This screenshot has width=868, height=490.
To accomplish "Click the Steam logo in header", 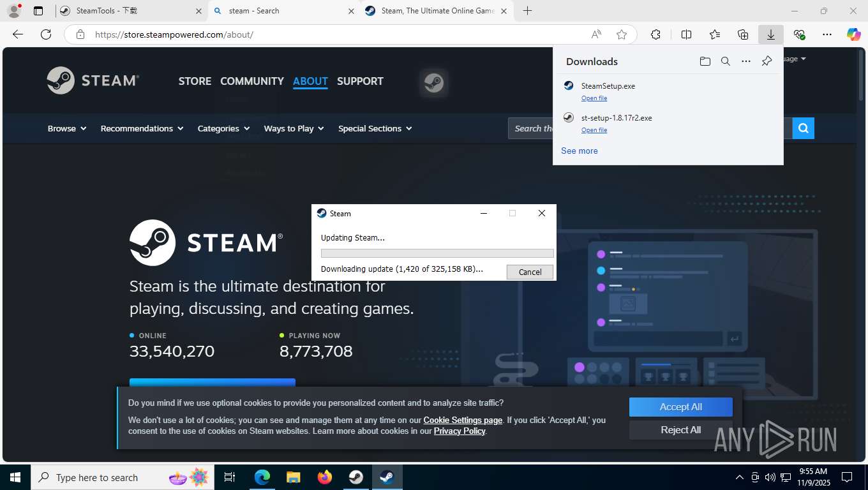I will tap(93, 80).
